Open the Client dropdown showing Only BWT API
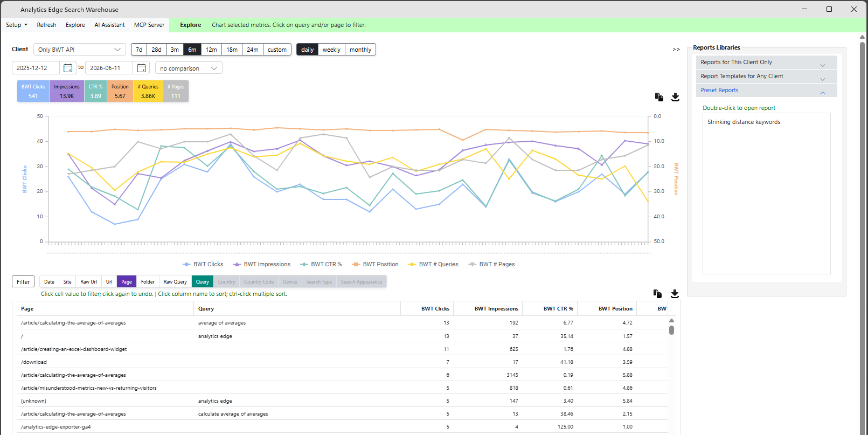Viewport: 868px width, 435px height. pyautogui.click(x=80, y=50)
